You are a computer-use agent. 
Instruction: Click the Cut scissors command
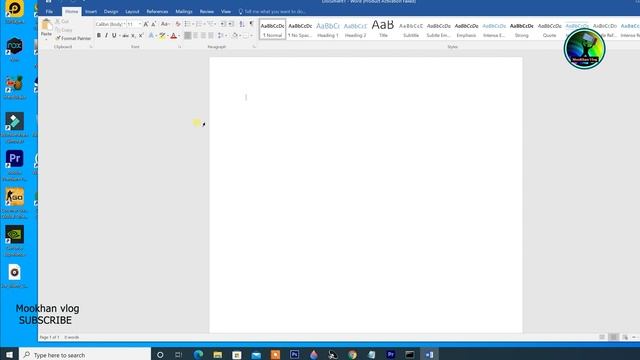(x=62, y=21)
